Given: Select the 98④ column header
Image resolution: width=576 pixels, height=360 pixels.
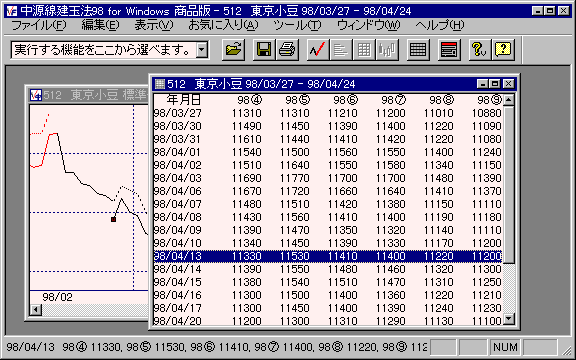Looking at the screenshot, I should 249,100.
